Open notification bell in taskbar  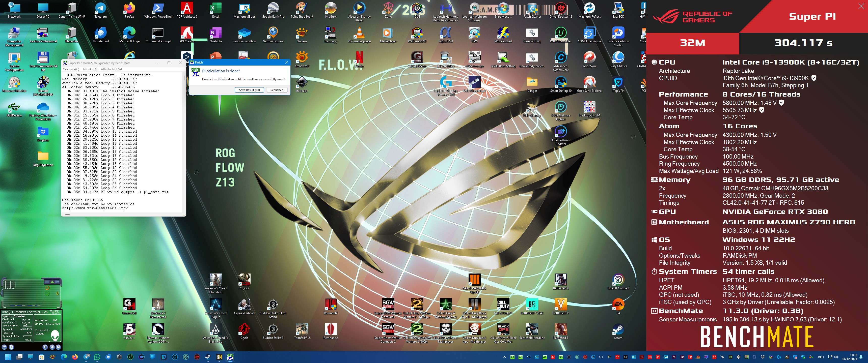click(861, 357)
